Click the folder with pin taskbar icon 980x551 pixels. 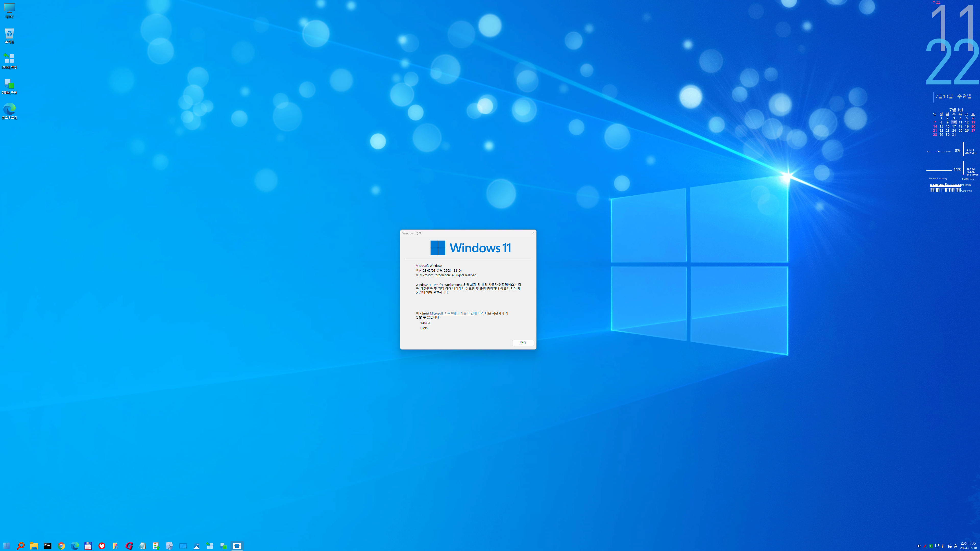click(115, 546)
